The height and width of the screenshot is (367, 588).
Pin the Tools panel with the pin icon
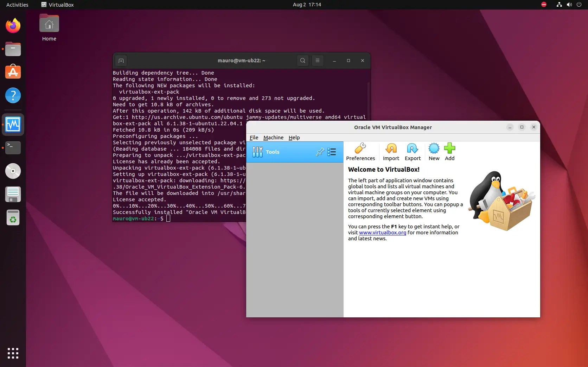[320, 152]
